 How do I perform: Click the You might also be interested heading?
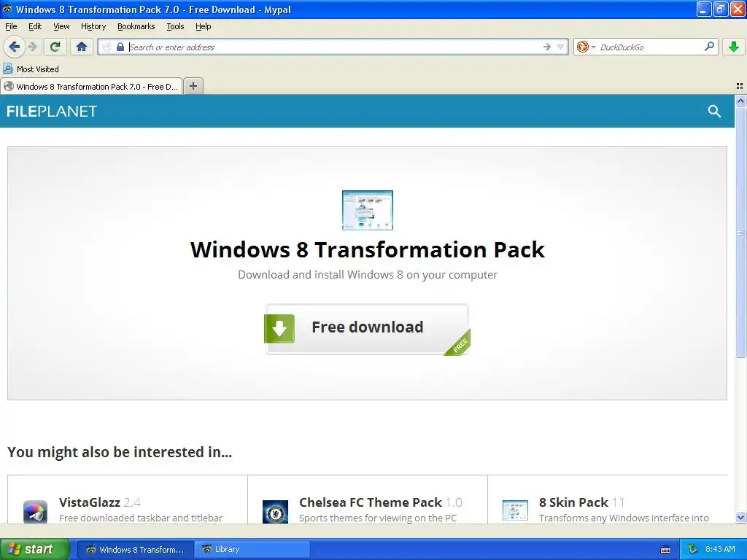[x=120, y=452]
